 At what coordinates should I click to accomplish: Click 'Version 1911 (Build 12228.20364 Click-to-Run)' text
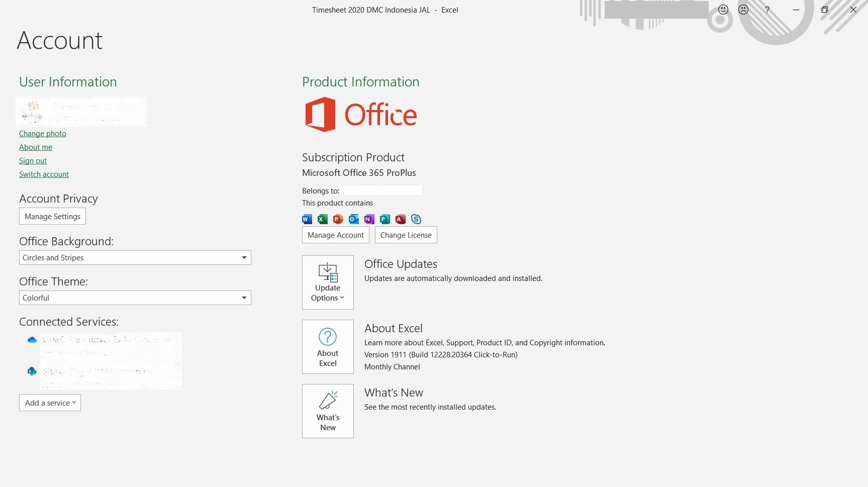pyautogui.click(x=441, y=355)
